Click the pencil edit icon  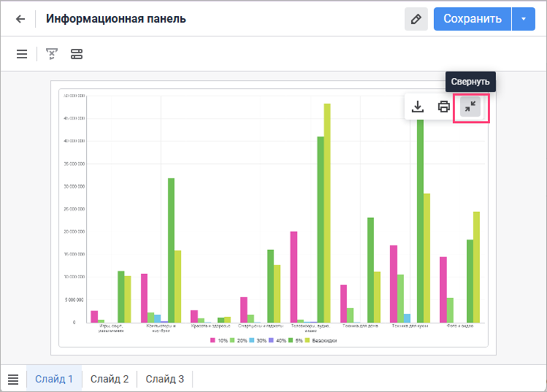pos(416,19)
